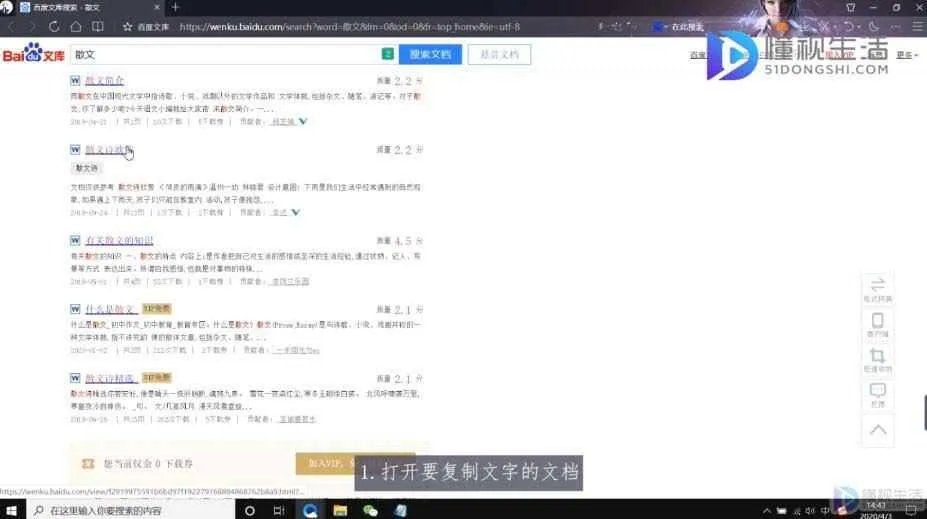The height and width of the screenshot is (519, 927).
Task: Click the undo closed tab arrow icon
Action: pyautogui.click(x=848, y=27)
